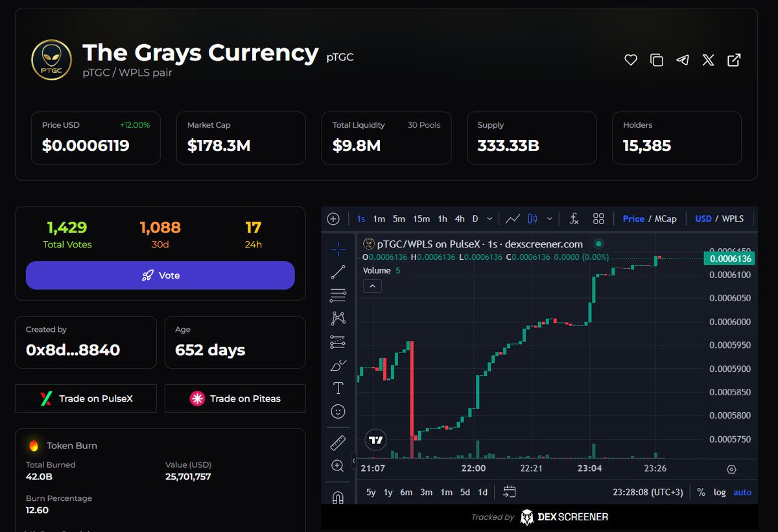This screenshot has height=532, width=778.
Task: Toggle the percent scale option
Action: click(x=701, y=492)
